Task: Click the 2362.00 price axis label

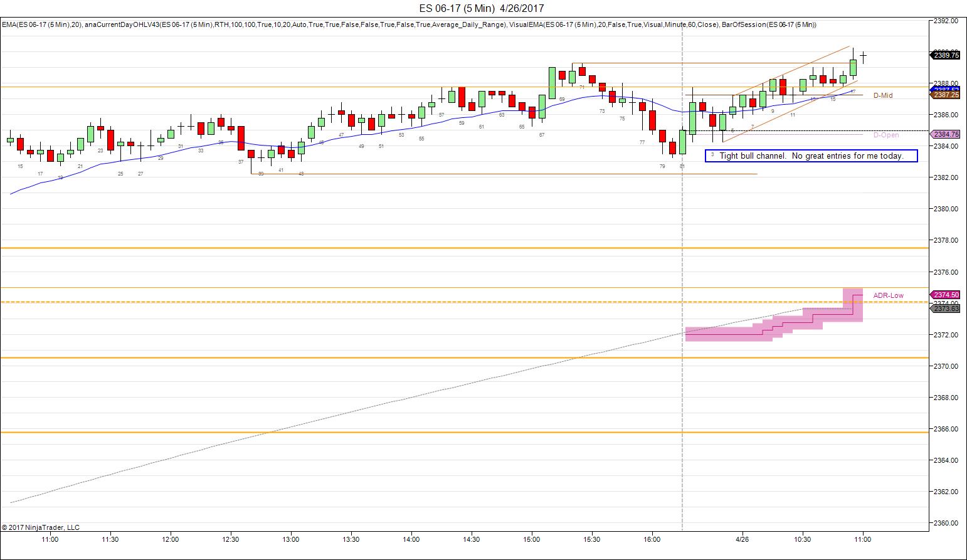Action: (x=946, y=492)
